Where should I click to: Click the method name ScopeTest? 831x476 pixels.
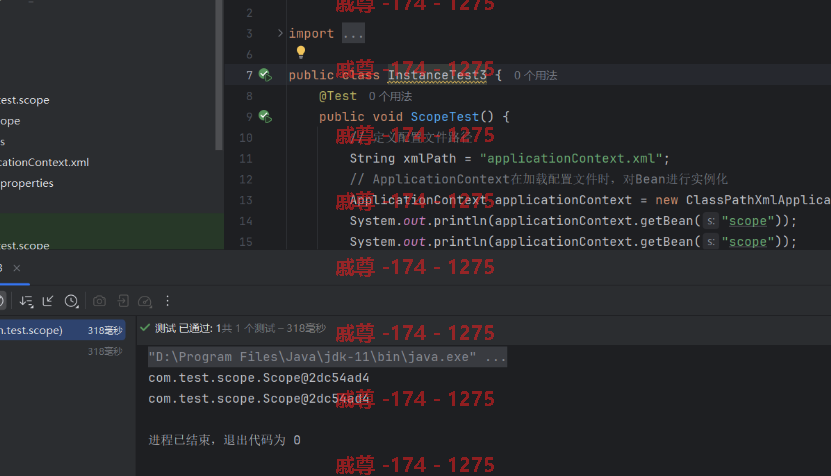(x=445, y=117)
